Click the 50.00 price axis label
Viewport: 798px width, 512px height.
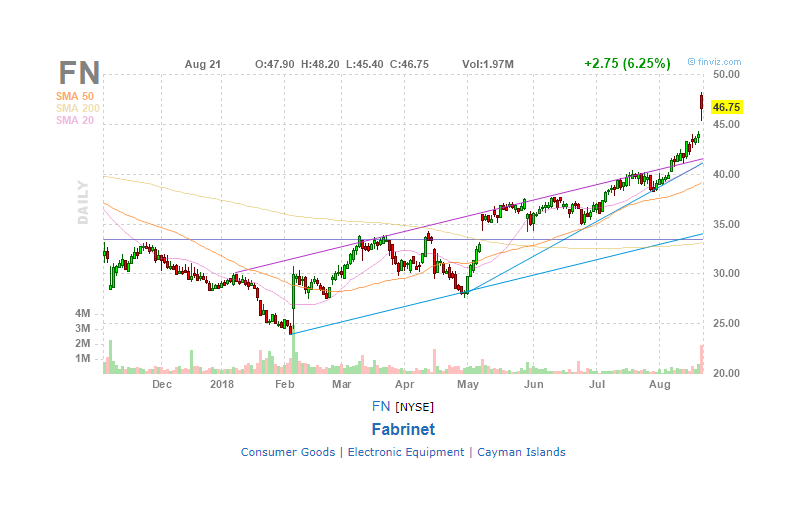tap(726, 74)
